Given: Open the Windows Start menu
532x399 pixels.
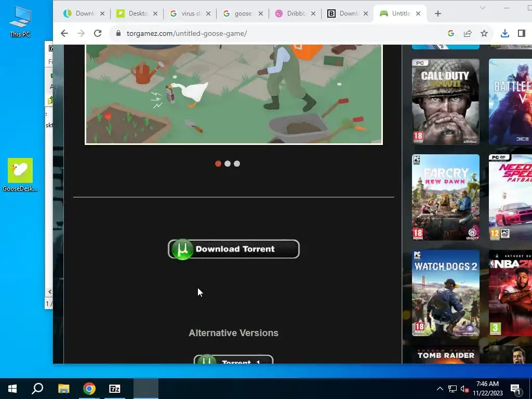Looking at the screenshot, I should coord(12,389).
